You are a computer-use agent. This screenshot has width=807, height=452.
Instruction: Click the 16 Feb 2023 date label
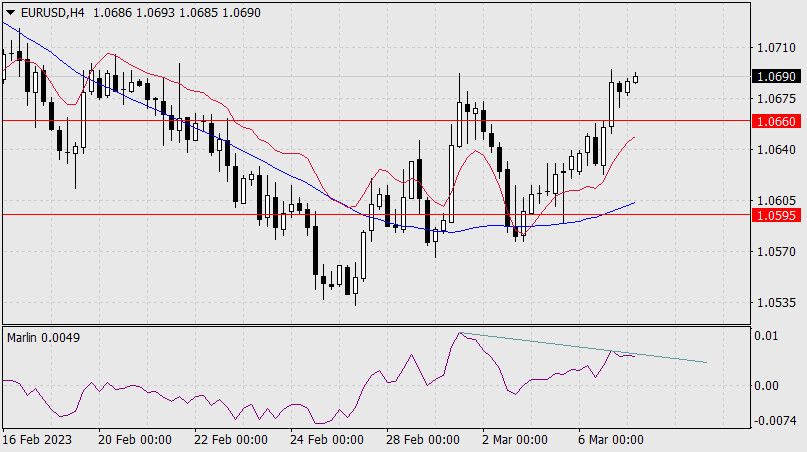pos(38,440)
